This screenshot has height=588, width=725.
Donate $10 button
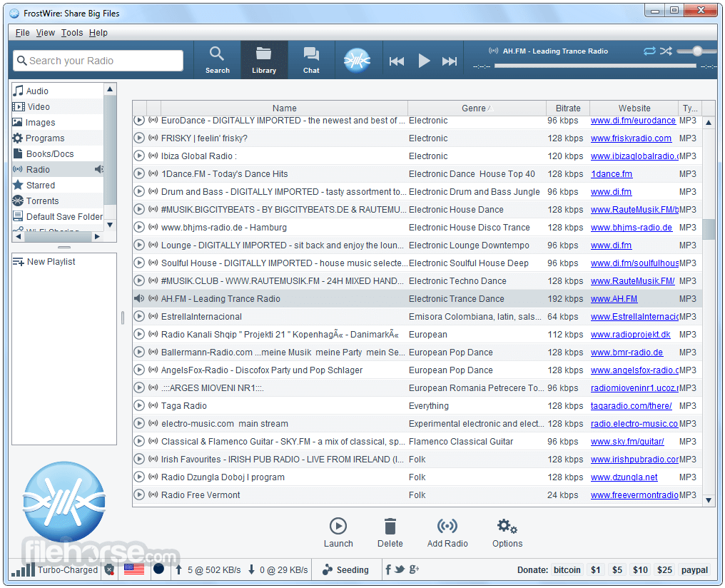640,570
